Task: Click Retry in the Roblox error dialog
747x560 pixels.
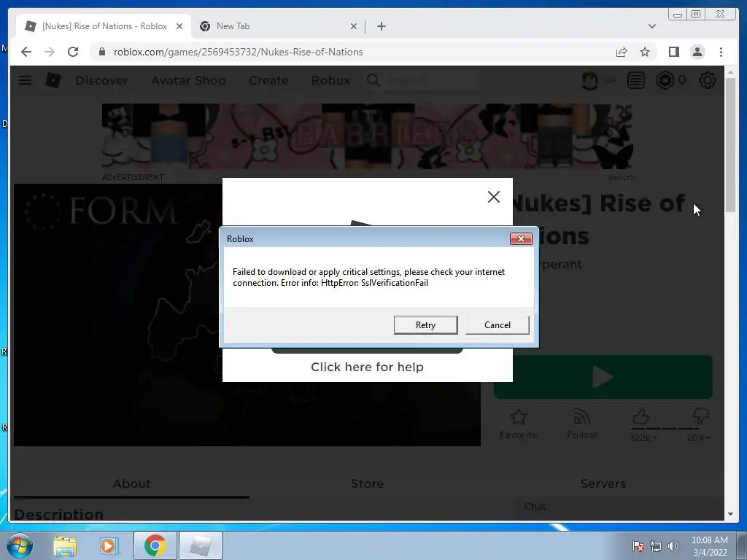Action: [x=425, y=324]
